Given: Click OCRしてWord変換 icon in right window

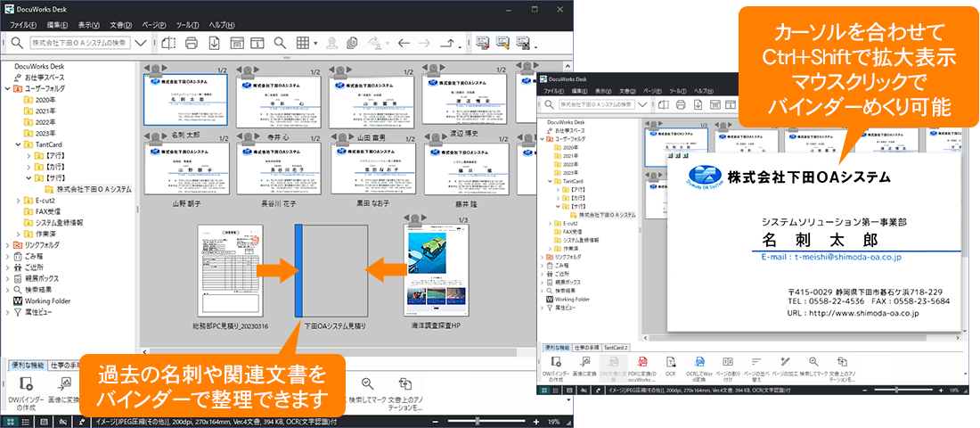Looking at the screenshot, I should click(x=700, y=361).
